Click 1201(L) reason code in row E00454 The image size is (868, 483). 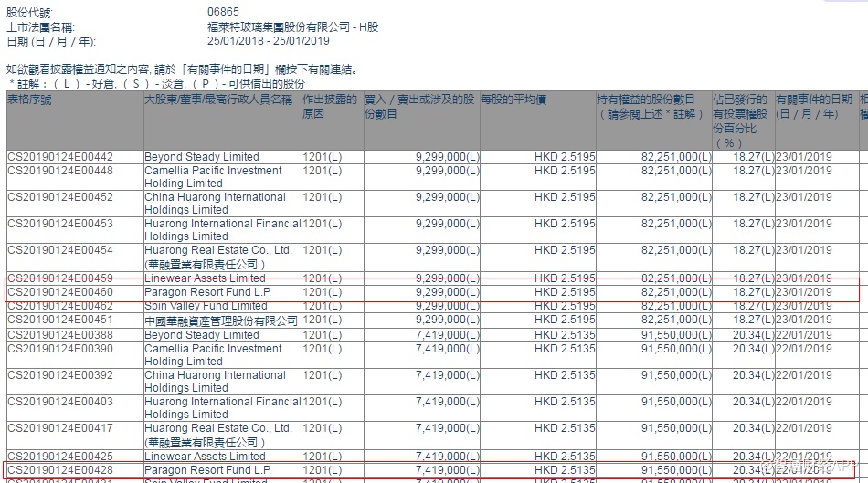pyautogui.click(x=323, y=250)
